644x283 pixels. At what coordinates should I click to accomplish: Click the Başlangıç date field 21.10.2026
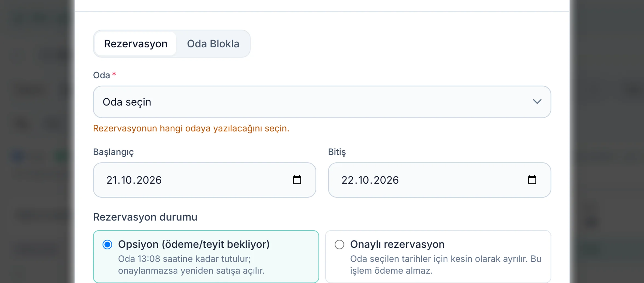205,180
